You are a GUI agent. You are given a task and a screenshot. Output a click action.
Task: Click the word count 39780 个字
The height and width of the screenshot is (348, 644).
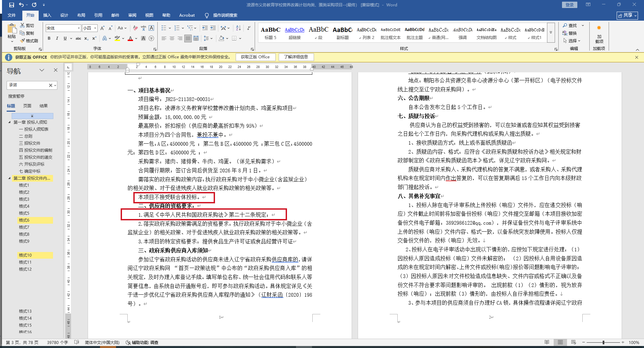[x=57, y=342]
